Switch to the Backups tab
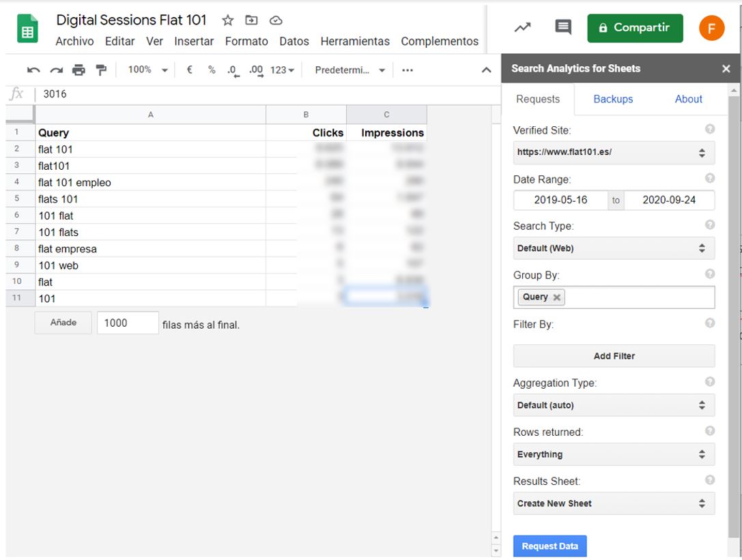The width and height of the screenshot is (742, 560). click(x=612, y=99)
